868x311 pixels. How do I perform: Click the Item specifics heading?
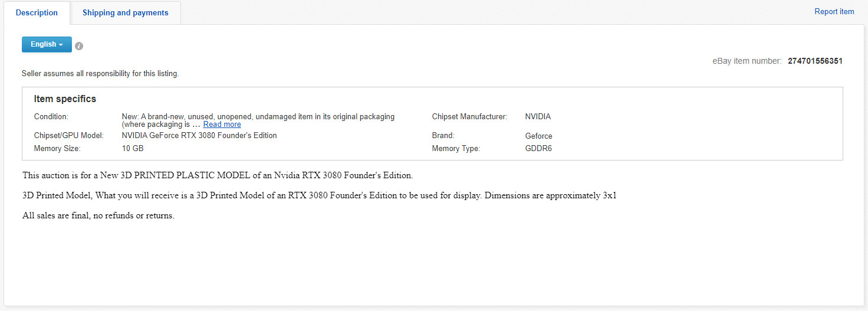[x=65, y=99]
